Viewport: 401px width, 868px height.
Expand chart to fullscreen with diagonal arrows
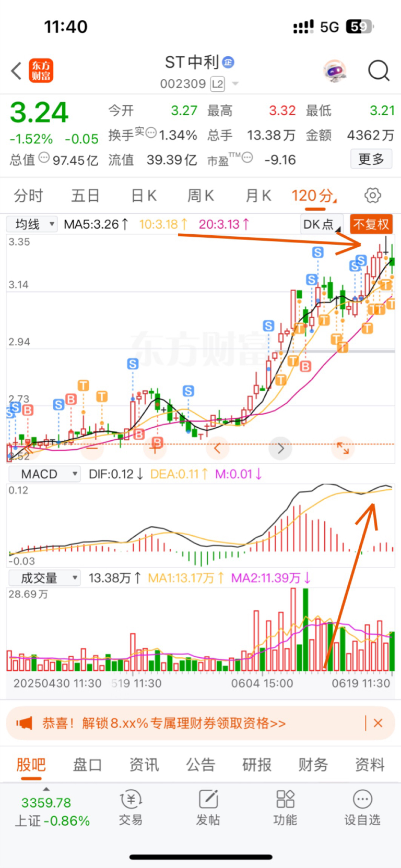343,448
